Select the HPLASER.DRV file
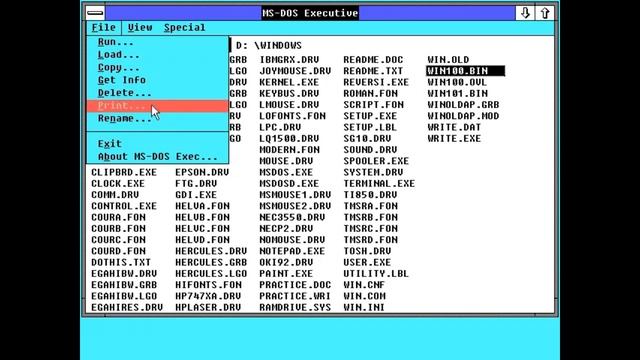Screen dimensions: 640x360 click(x=208, y=307)
